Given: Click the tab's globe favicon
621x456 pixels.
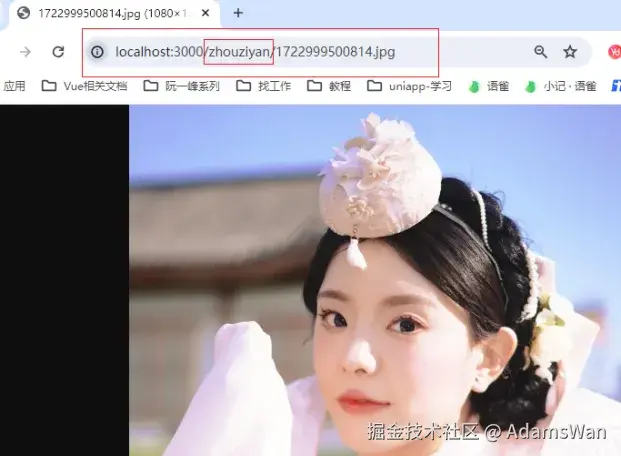Looking at the screenshot, I should click(x=23, y=13).
